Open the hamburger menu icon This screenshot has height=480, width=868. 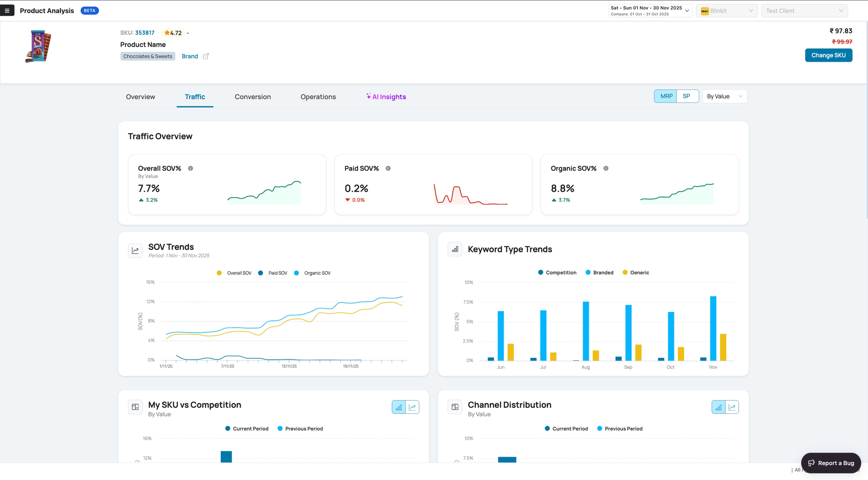(x=7, y=11)
